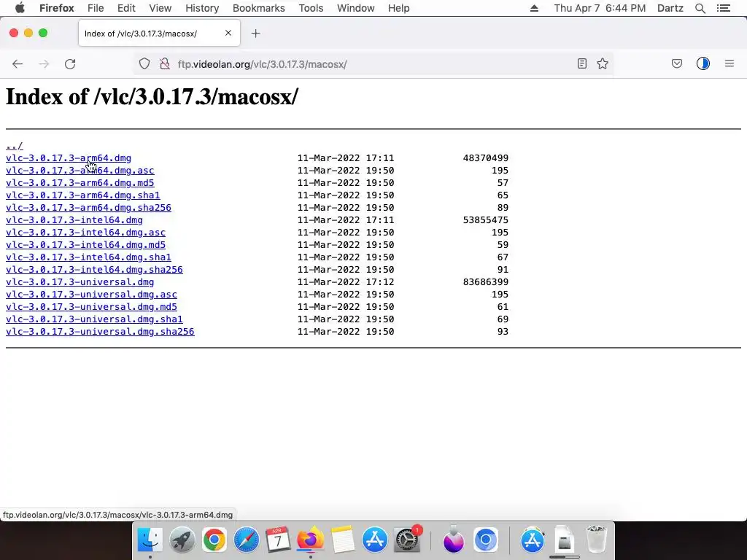Open the Edit menu
Image resolution: width=747 pixels, height=560 pixels.
click(x=126, y=8)
